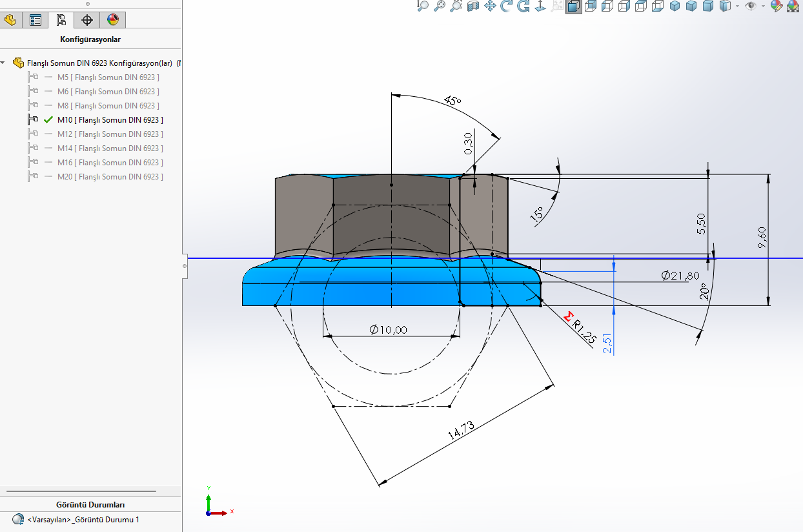Click the blue 2,51 driven dimension

[607, 342]
